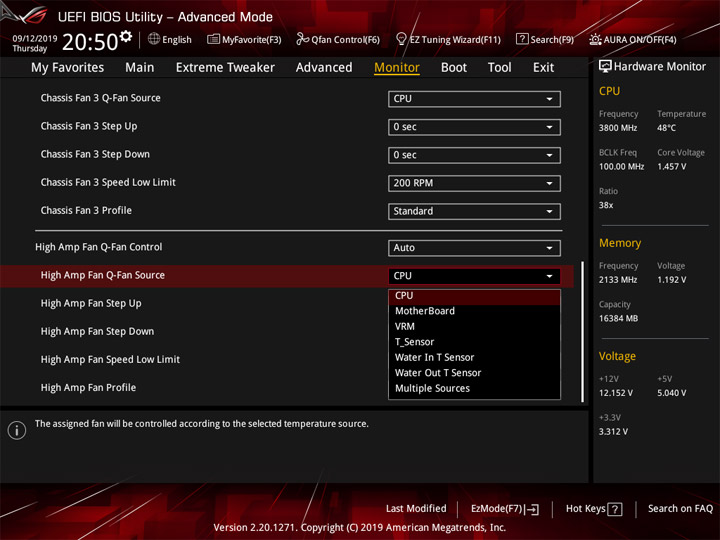Image resolution: width=720 pixels, height=540 pixels.
Task: Go to Extreme Tweaker tab
Action: pos(225,68)
